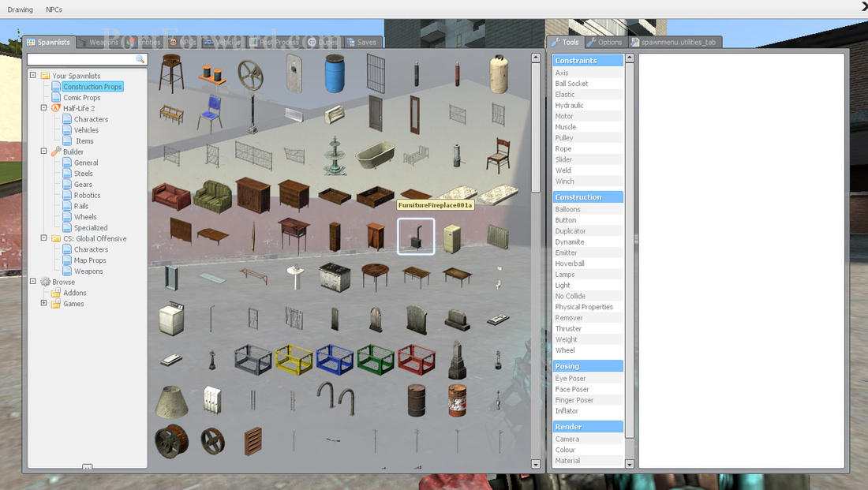Spawn the yellowish refrigerator prop
This screenshot has height=490, width=868.
point(451,238)
